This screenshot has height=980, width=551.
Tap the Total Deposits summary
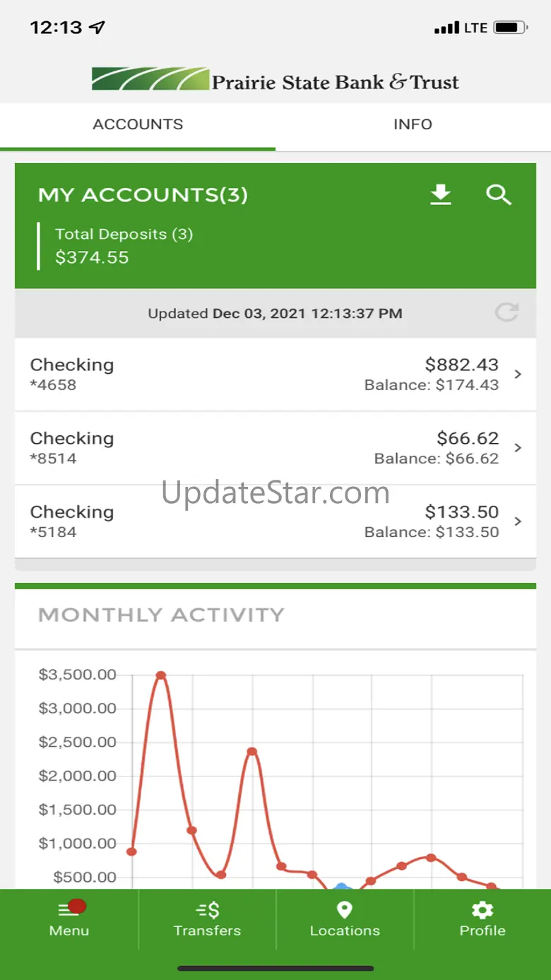click(x=124, y=246)
